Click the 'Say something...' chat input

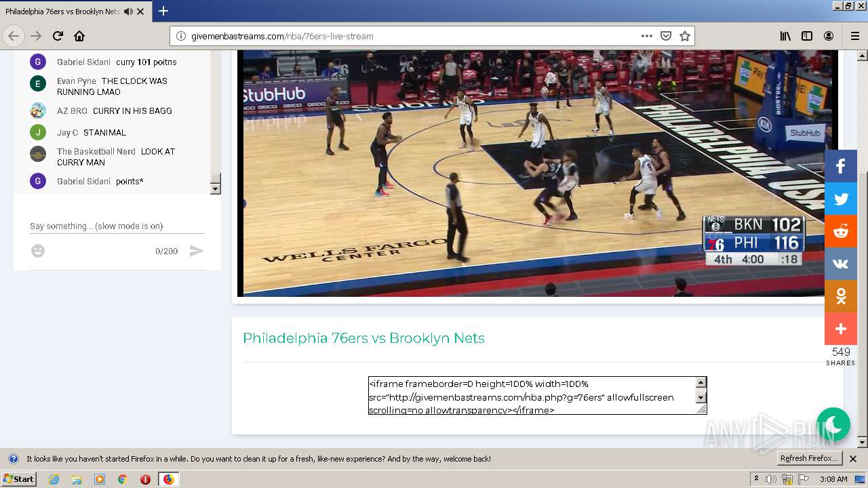117,226
